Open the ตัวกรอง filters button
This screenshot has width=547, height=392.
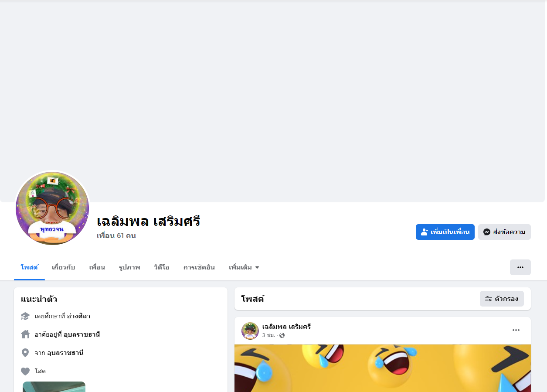point(502,299)
